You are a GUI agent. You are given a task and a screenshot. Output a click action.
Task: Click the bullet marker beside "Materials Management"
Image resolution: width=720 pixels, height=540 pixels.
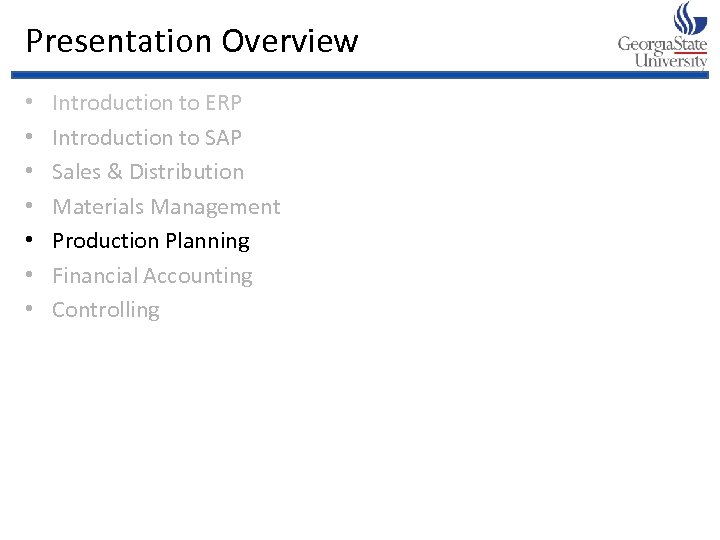(31, 207)
